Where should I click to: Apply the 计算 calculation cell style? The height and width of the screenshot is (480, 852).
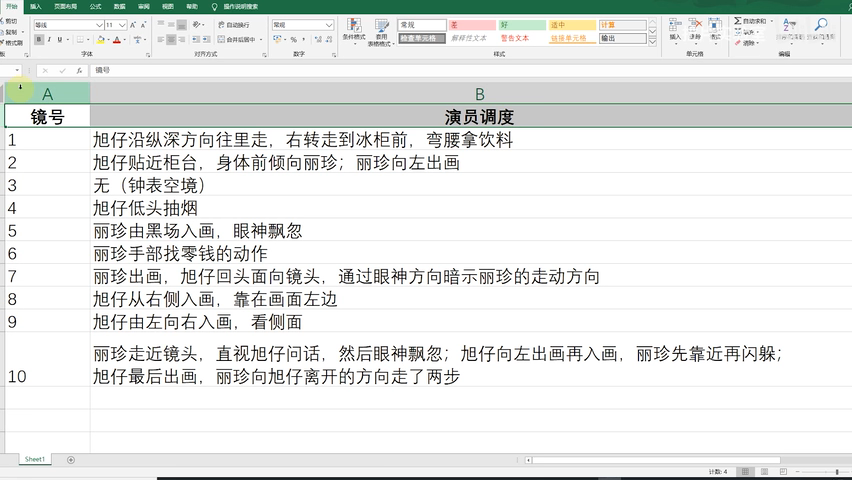pos(623,25)
